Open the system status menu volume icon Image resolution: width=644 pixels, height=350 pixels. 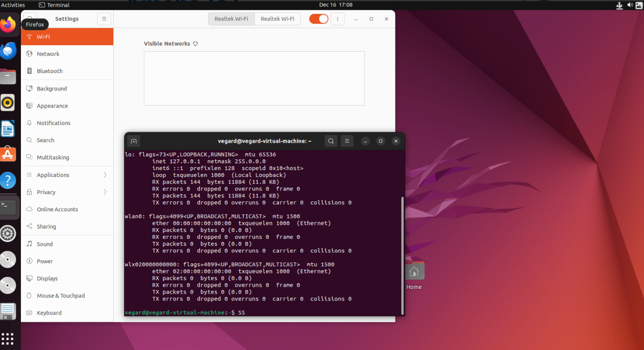point(630,5)
